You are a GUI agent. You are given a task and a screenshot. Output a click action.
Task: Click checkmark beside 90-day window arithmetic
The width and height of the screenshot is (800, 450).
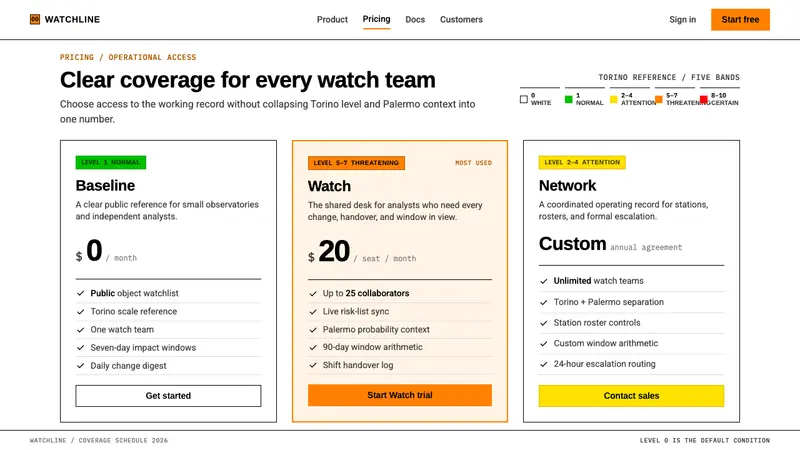[x=313, y=347]
